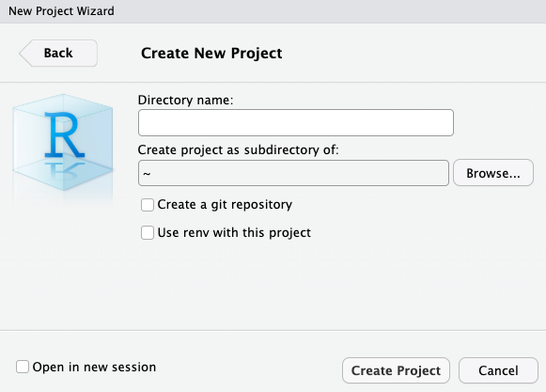Click the Create Project button
Screen dimensions: 546x392
[396, 370]
